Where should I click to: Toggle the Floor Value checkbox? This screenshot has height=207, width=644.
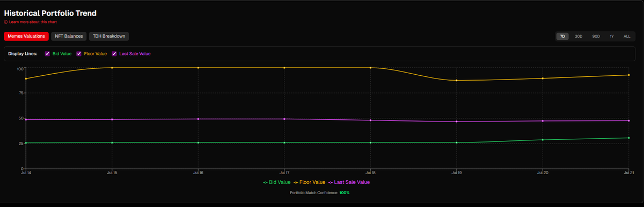click(79, 54)
